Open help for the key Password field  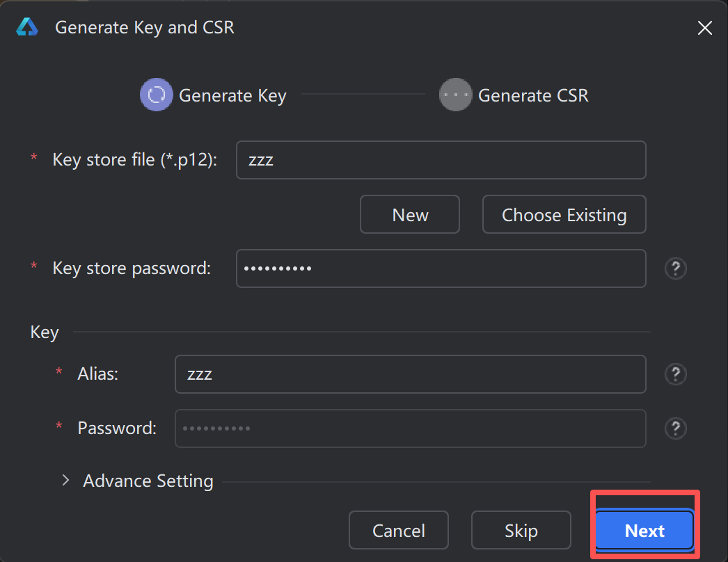pos(675,428)
